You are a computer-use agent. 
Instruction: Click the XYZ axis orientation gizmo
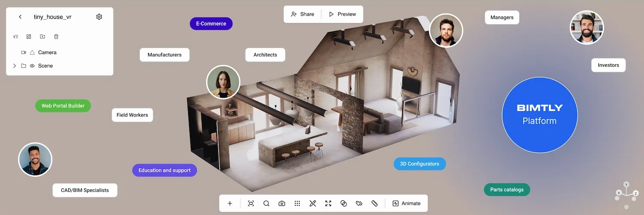pos(626,194)
